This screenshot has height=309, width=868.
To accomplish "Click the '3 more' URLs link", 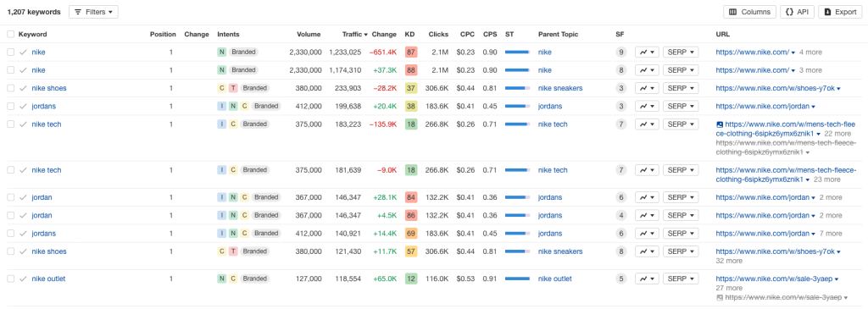I will (810, 70).
